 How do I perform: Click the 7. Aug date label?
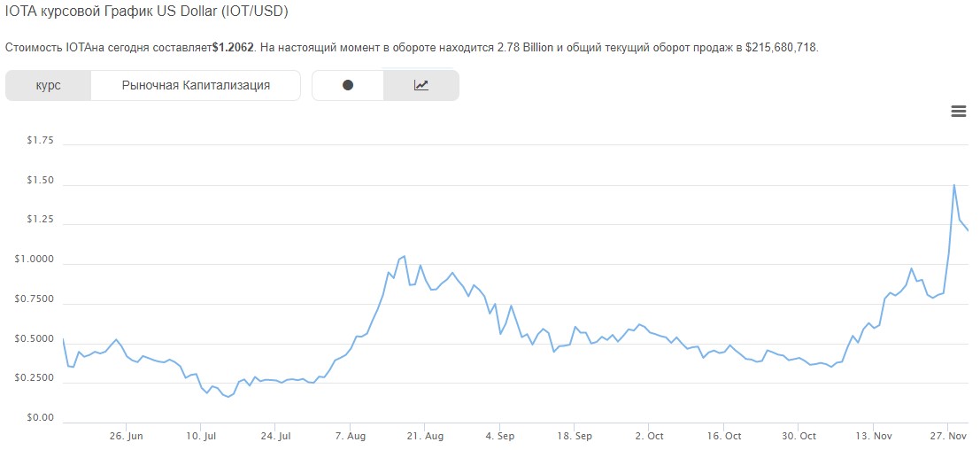[x=351, y=436]
